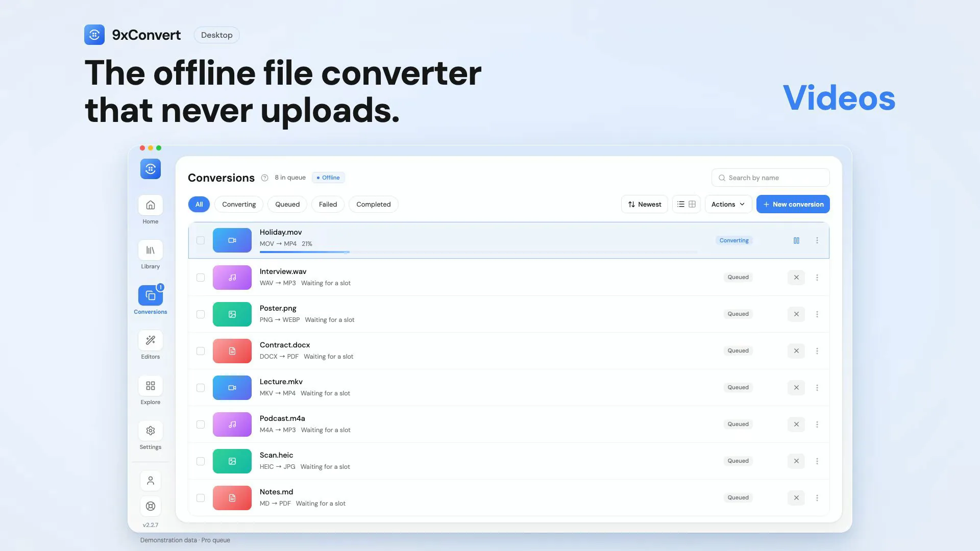Open the user account icon
Screen dimensions: 980x551
click(150, 481)
